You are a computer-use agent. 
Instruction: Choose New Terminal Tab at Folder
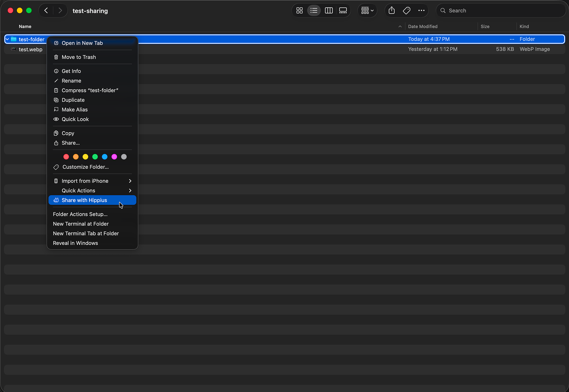pyautogui.click(x=92, y=233)
